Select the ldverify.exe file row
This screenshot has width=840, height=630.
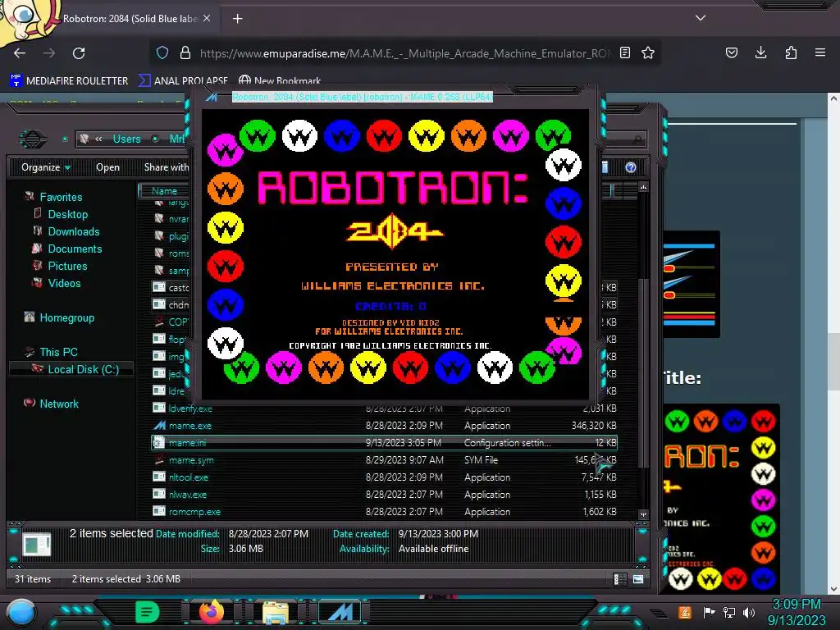click(x=385, y=409)
